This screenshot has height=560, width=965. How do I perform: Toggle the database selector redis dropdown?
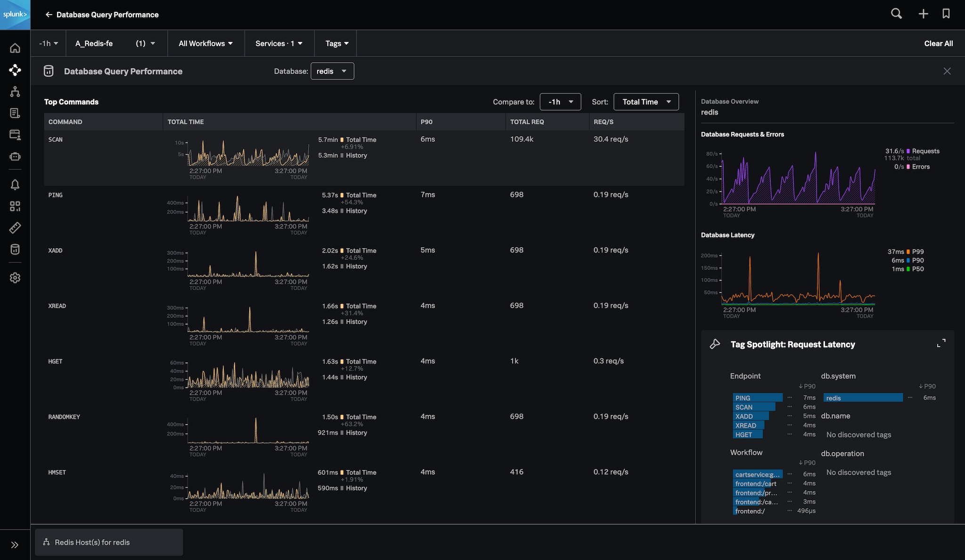pyautogui.click(x=331, y=71)
